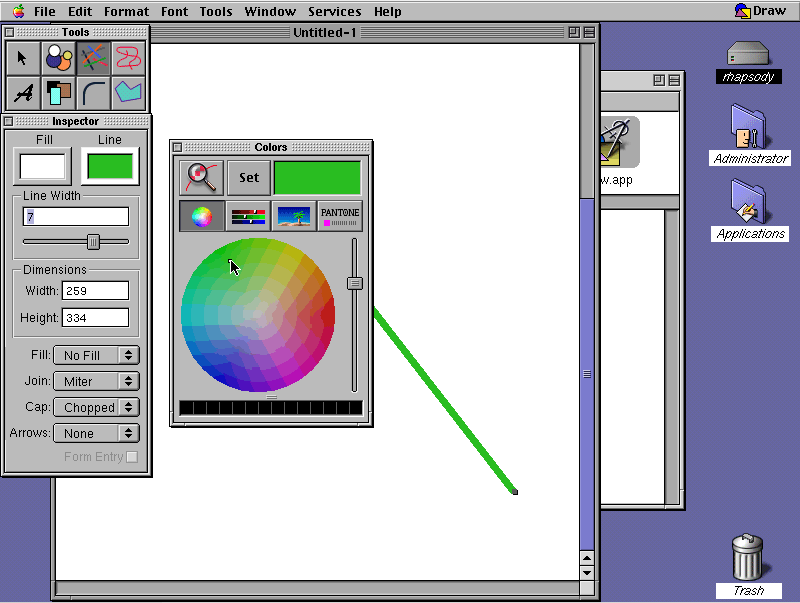Screen dimensions: 800x603
Task: Click the scroll up arrow of Untitled-1
Action: [x=587, y=559]
